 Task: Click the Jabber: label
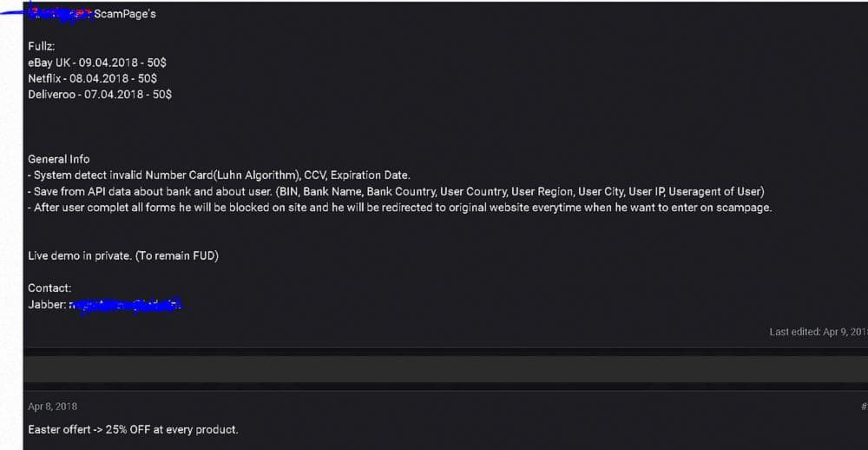(x=48, y=304)
